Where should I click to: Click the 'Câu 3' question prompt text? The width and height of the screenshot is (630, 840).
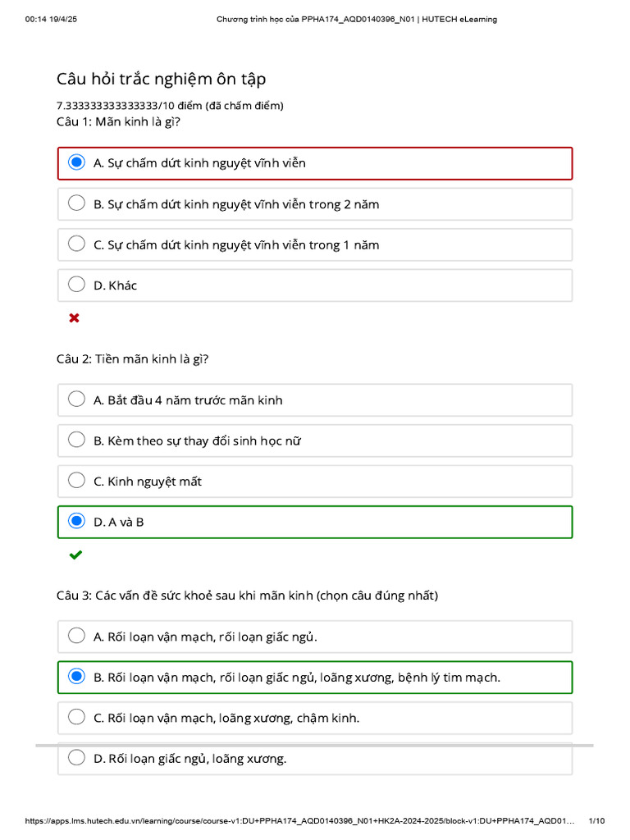[x=247, y=596]
